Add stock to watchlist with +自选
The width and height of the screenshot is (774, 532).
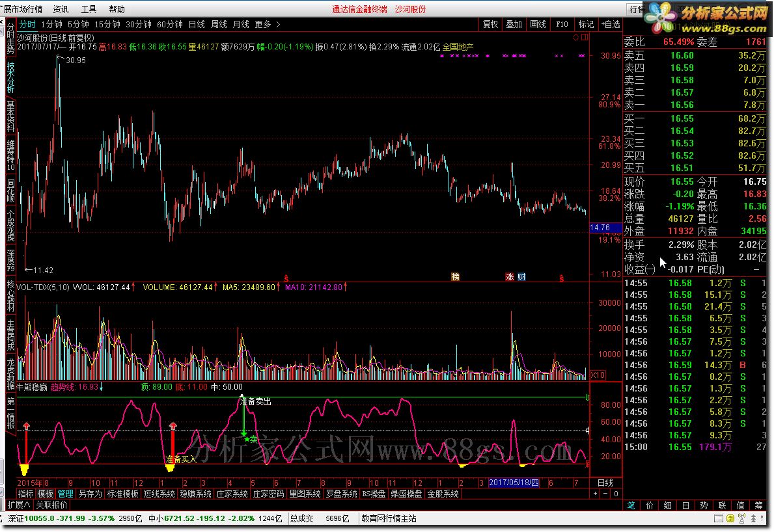tap(610, 24)
